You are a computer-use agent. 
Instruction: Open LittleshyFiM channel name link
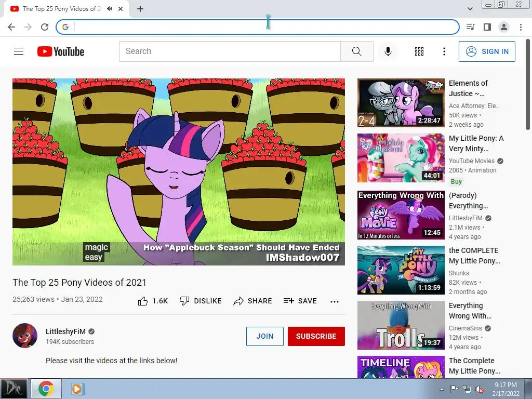(x=65, y=331)
